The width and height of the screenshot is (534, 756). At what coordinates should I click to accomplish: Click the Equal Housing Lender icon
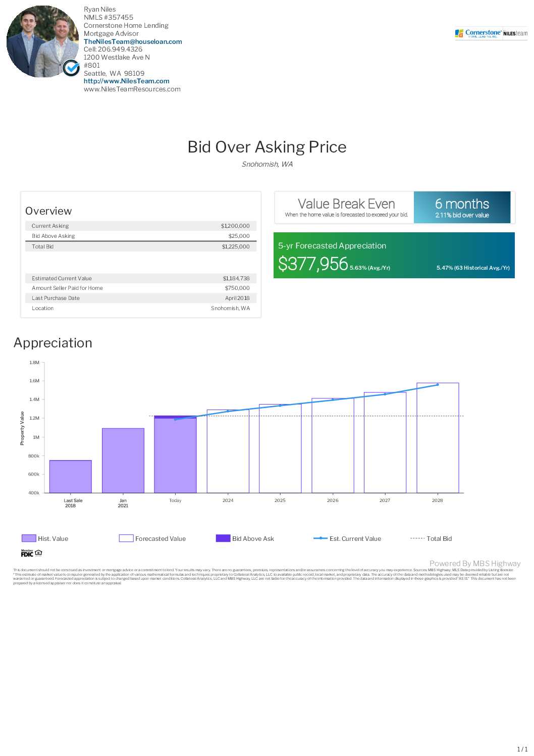[39, 552]
